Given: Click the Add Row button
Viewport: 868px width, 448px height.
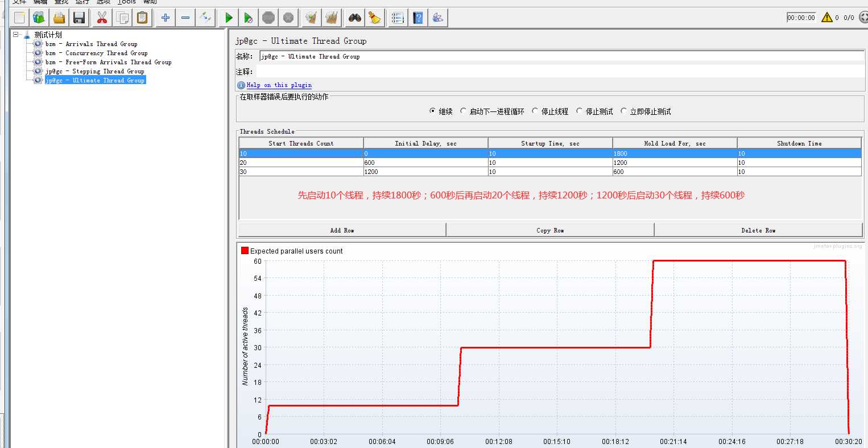Looking at the screenshot, I should point(342,230).
